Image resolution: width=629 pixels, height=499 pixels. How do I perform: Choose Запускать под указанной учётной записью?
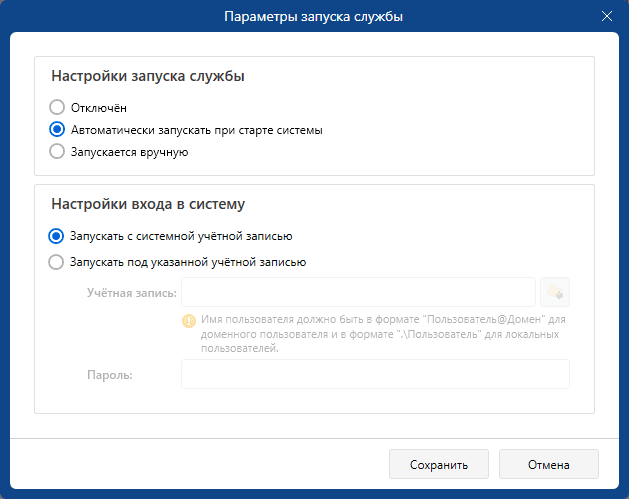(57, 262)
